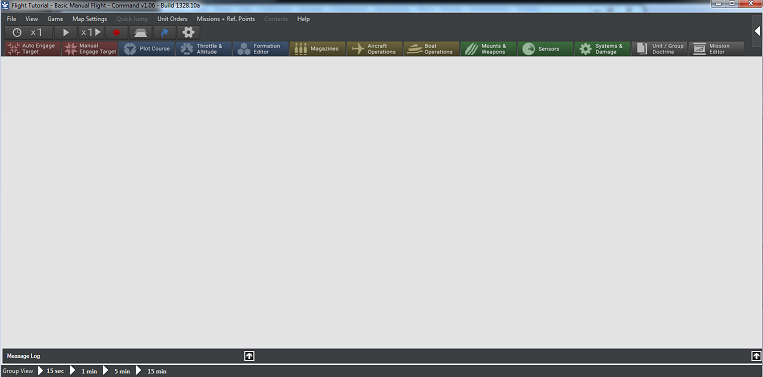The height and width of the screenshot is (377, 763).
Task: Click the grayed Contacts menu
Action: (276, 19)
